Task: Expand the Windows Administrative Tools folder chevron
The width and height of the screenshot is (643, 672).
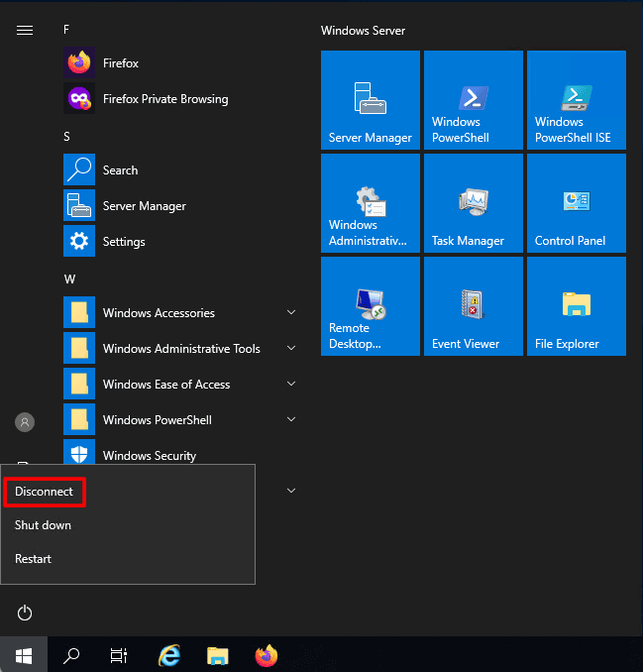Action: tap(291, 348)
